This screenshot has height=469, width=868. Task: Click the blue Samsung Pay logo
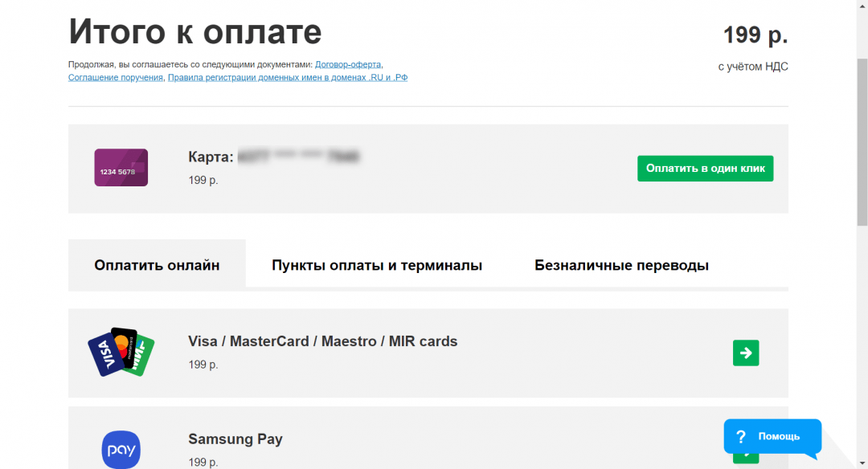coord(121,449)
